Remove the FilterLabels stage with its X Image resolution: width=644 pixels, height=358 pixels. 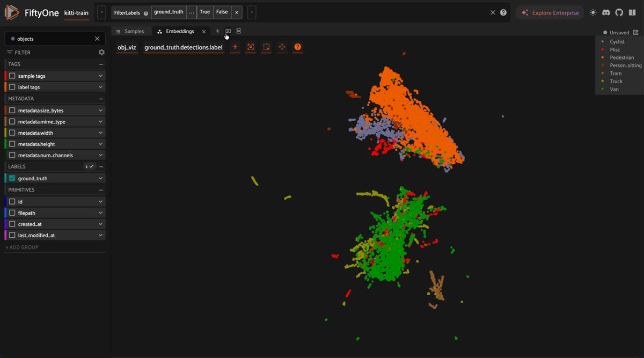click(236, 12)
